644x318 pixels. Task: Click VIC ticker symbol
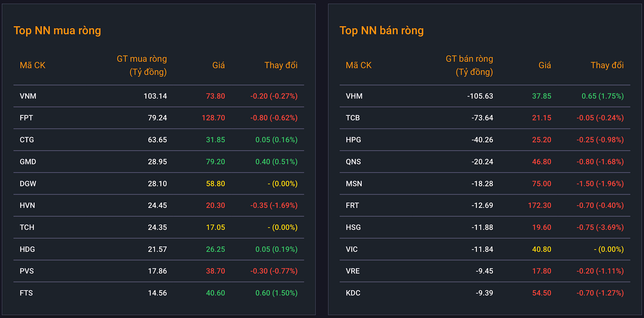352,250
